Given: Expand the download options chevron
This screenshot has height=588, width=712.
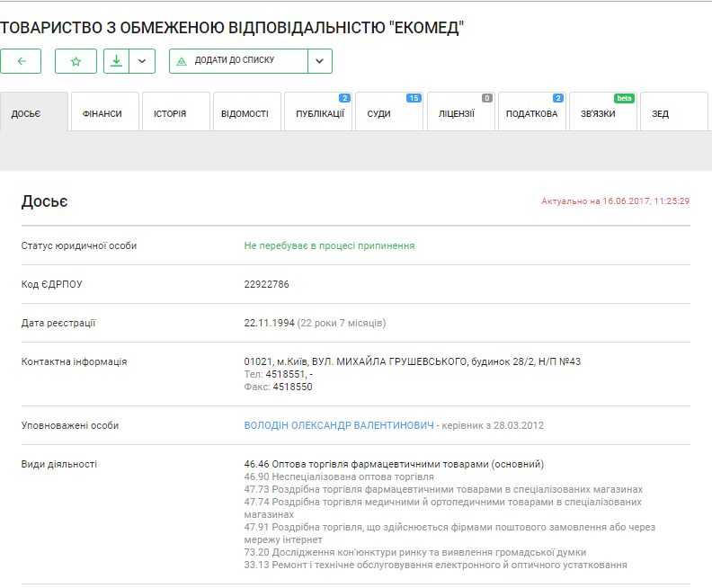Looking at the screenshot, I should (x=142, y=61).
